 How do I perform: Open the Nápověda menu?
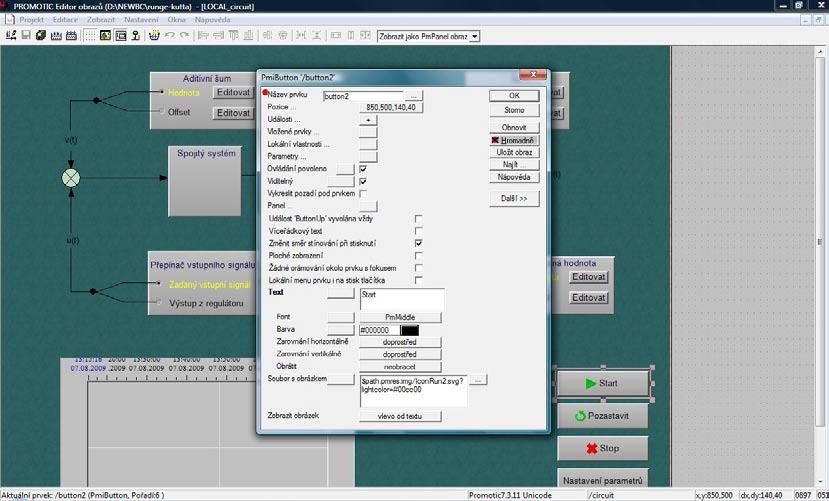pyautogui.click(x=213, y=20)
